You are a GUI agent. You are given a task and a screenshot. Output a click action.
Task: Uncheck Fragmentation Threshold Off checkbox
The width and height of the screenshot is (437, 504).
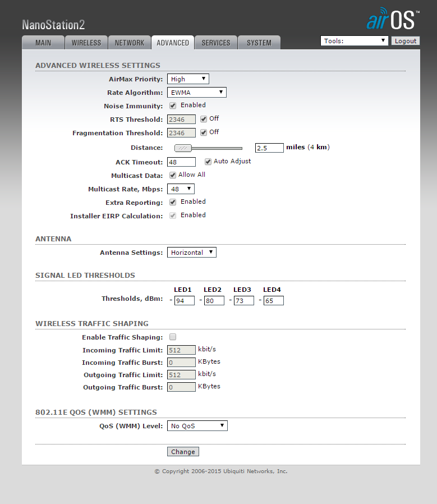click(x=204, y=132)
